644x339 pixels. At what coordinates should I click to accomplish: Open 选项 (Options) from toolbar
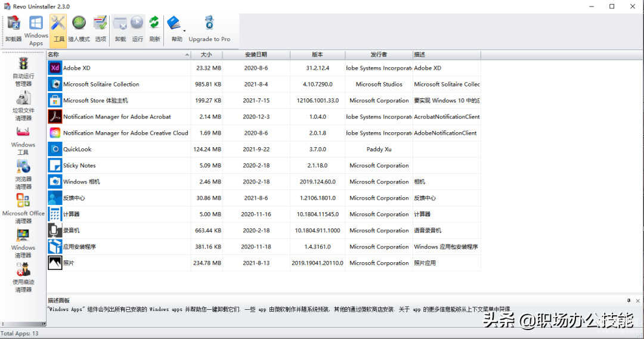coord(100,29)
